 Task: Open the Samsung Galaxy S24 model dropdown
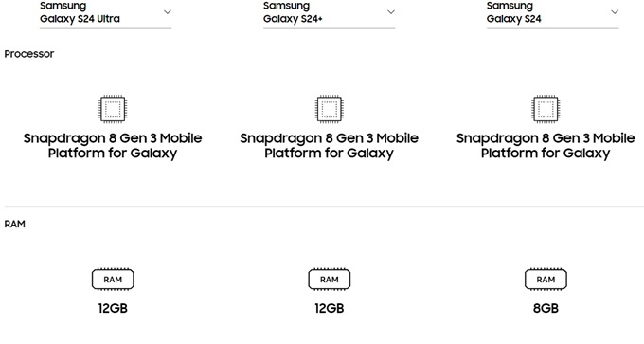click(x=552, y=13)
